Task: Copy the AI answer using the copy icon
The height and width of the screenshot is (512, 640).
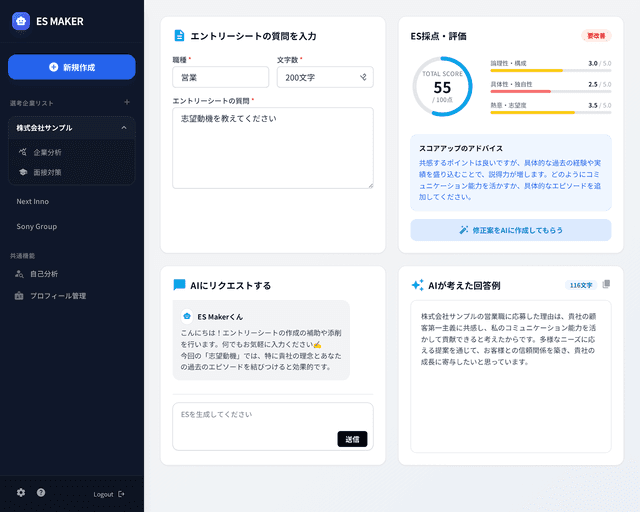Action: (606, 284)
